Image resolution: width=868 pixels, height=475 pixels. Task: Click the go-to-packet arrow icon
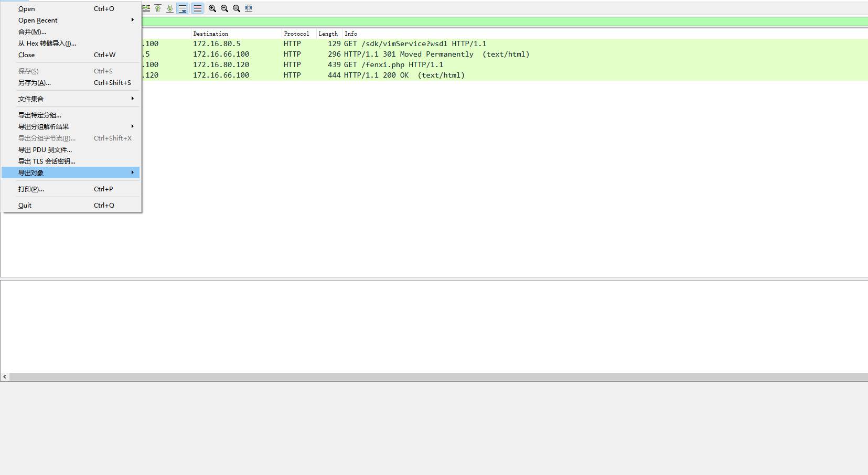point(146,8)
